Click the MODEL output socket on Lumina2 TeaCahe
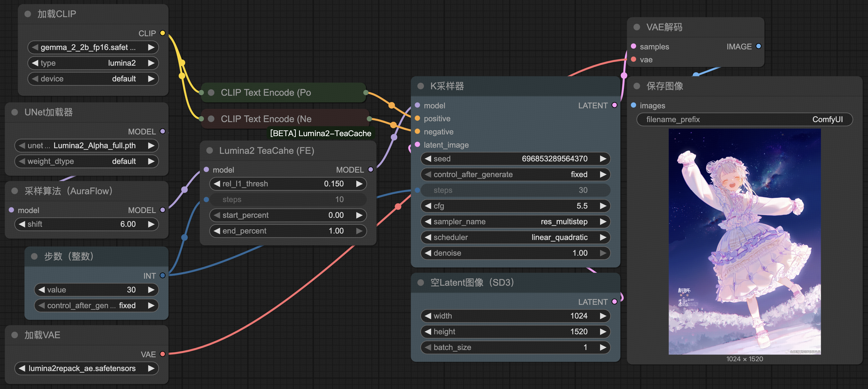Screen dimensions: 868x389 (x=371, y=170)
